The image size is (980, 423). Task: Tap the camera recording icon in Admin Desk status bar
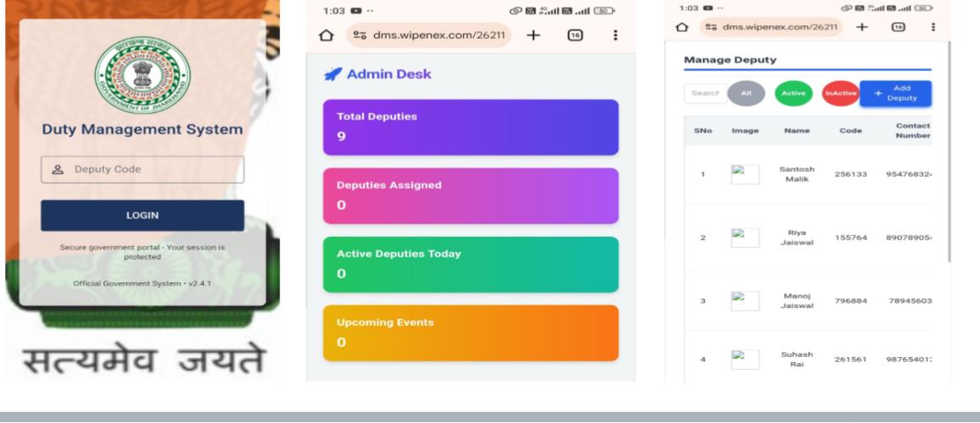click(x=356, y=11)
